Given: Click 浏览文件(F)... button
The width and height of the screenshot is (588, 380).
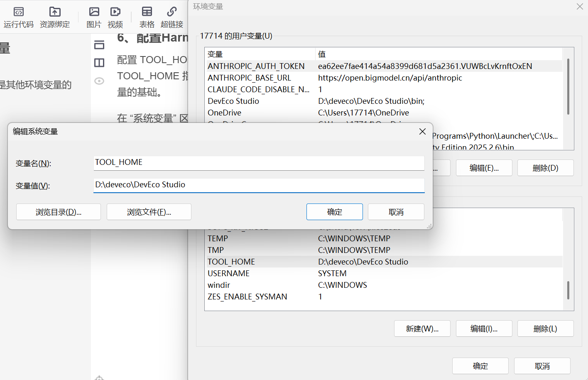Looking at the screenshot, I should (x=149, y=212).
